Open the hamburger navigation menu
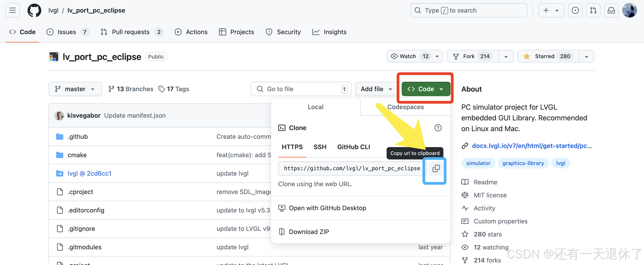This screenshot has height=265, width=644. coord(13,11)
